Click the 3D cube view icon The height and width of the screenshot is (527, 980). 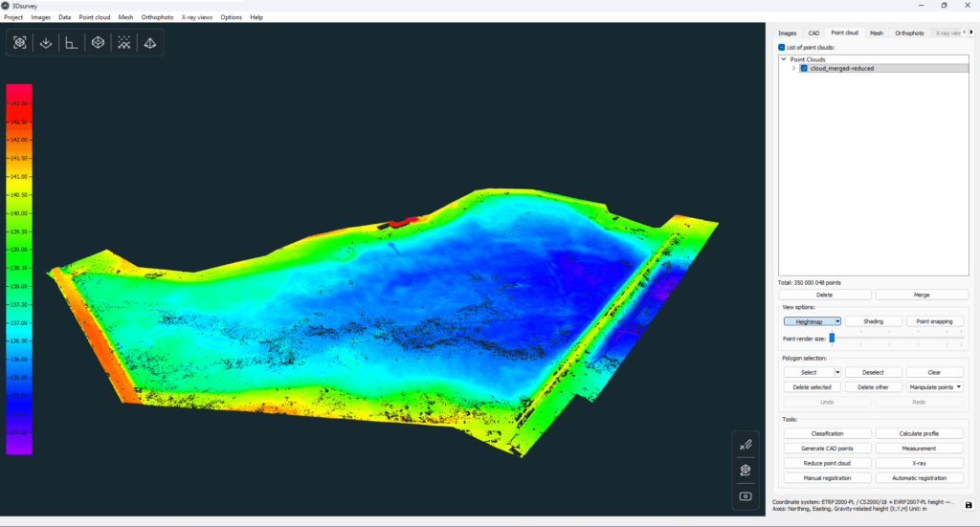(99, 42)
